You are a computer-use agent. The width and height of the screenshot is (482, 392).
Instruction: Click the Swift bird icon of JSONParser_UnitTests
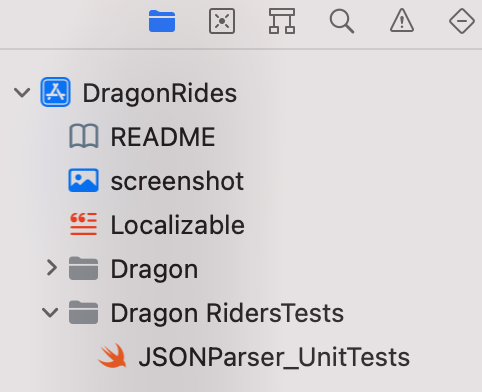(x=112, y=356)
